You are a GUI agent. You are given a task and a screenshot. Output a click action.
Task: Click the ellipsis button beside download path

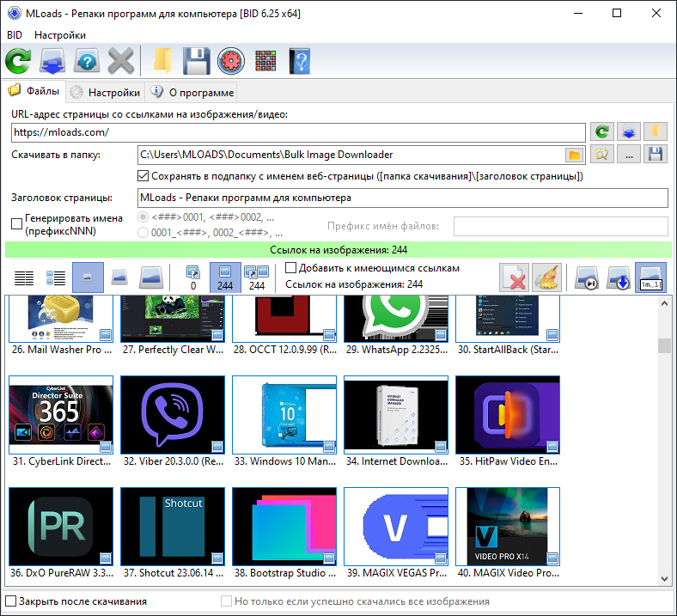tap(629, 154)
